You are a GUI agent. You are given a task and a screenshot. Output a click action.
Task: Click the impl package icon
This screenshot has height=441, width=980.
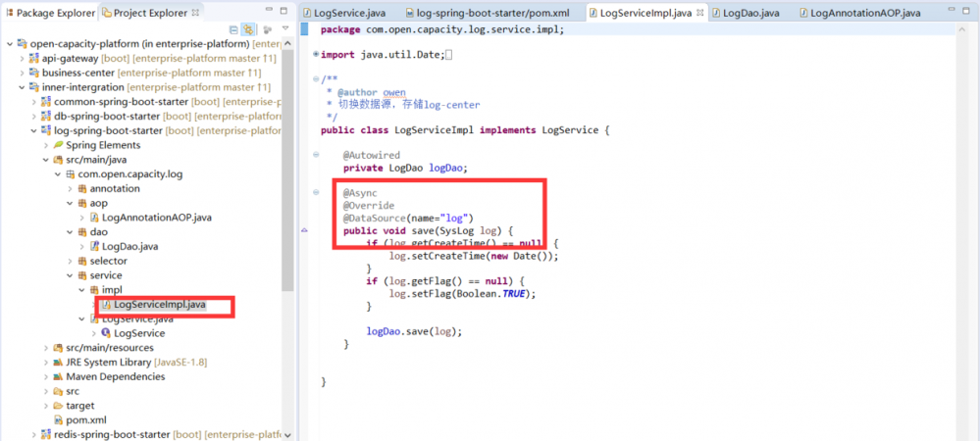(x=94, y=290)
